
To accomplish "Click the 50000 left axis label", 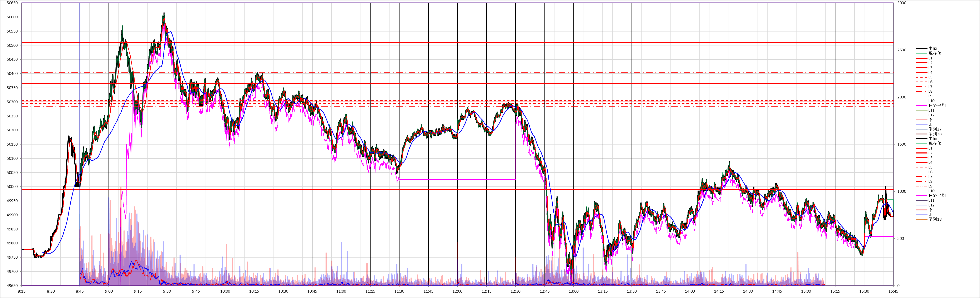I will pyautogui.click(x=12, y=187).
